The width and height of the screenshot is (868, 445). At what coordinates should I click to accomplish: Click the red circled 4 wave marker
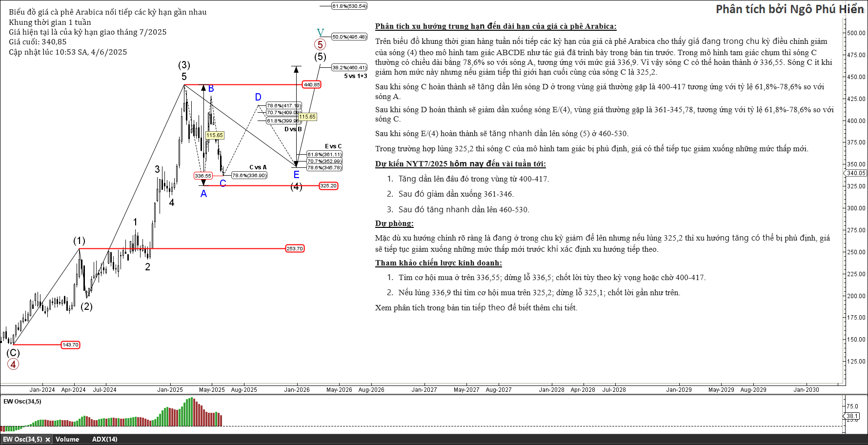point(13,364)
